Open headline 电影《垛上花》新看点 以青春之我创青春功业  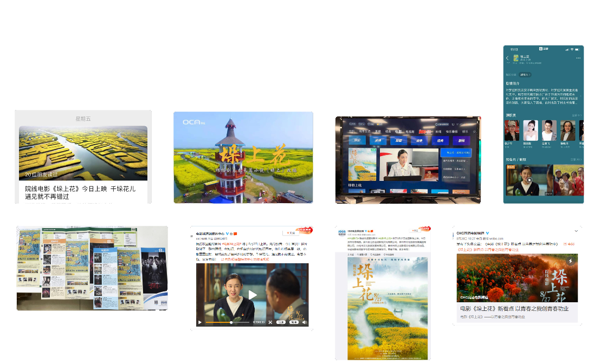(x=514, y=309)
